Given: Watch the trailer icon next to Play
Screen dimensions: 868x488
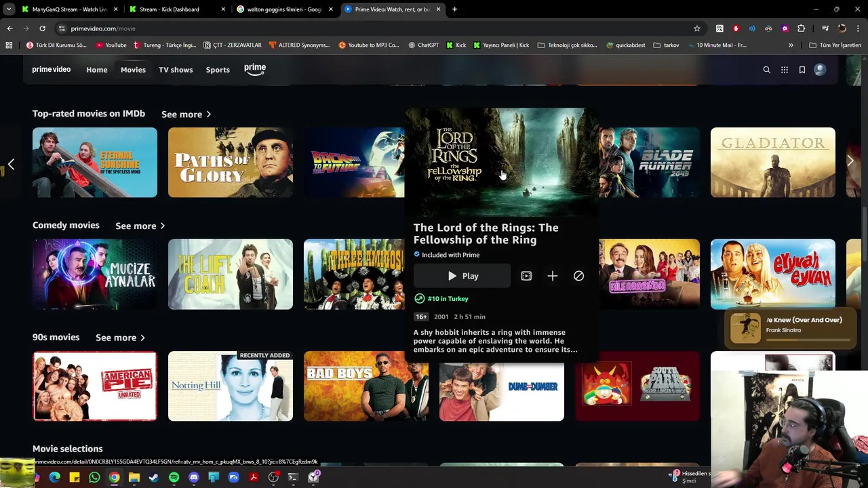Looking at the screenshot, I should click(x=526, y=276).
